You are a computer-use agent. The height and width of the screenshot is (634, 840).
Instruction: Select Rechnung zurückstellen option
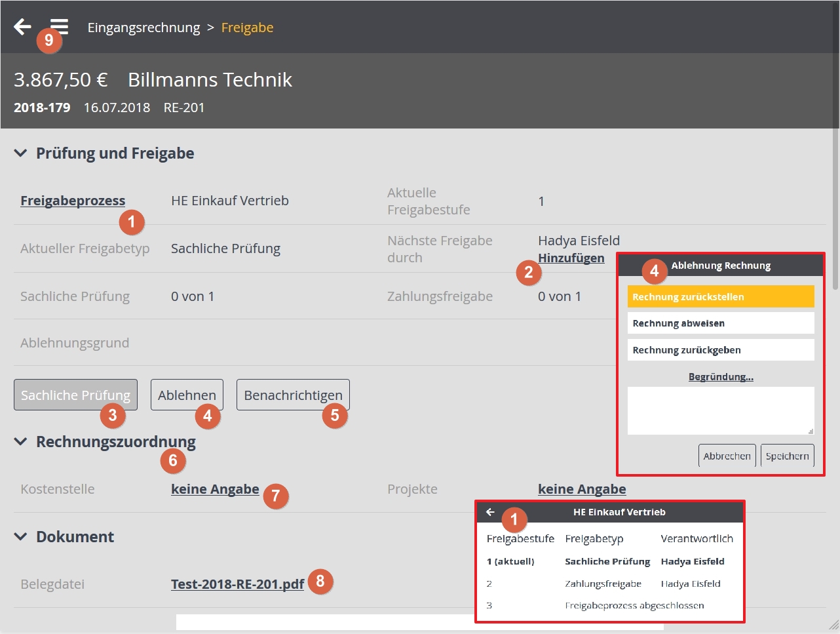[x=721, y=296]
